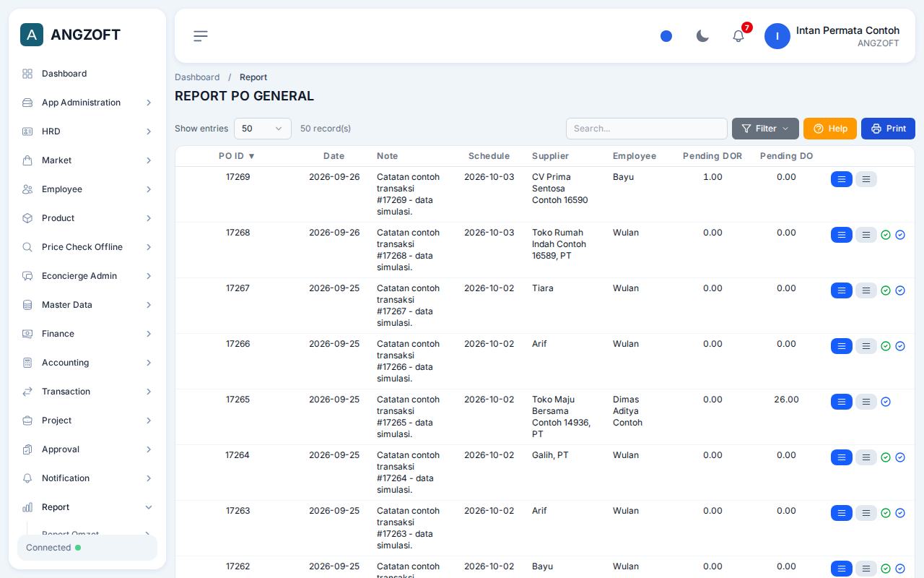Click the blue theme color dot
The width and height of the screenshot is (924, 578).
coord(666,36)
